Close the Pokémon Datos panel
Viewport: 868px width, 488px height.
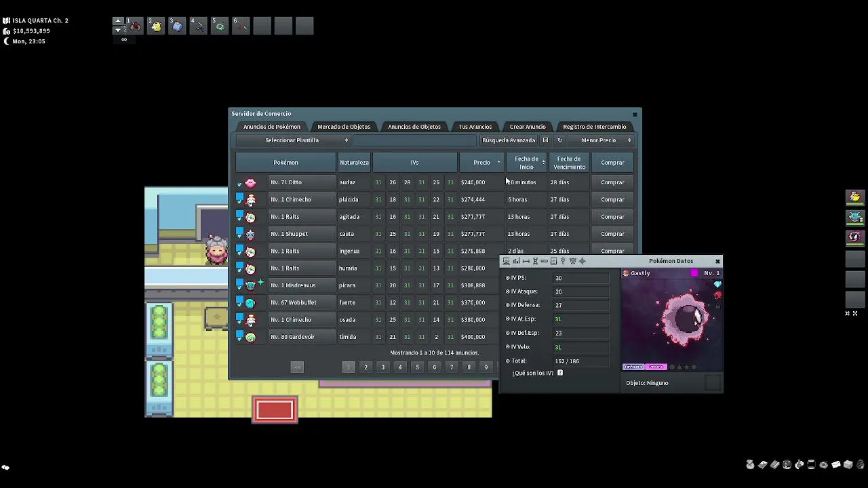(x=717, y=261)
